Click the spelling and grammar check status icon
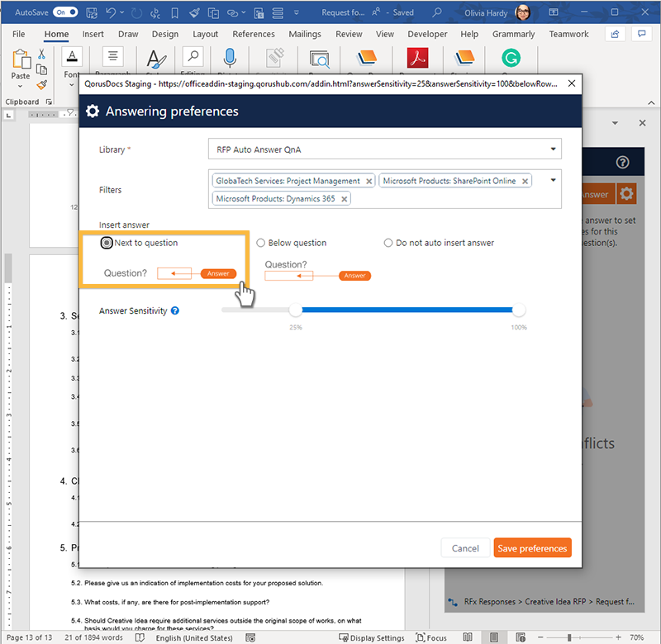Screen dimensions: 661x644 point(140,637)
